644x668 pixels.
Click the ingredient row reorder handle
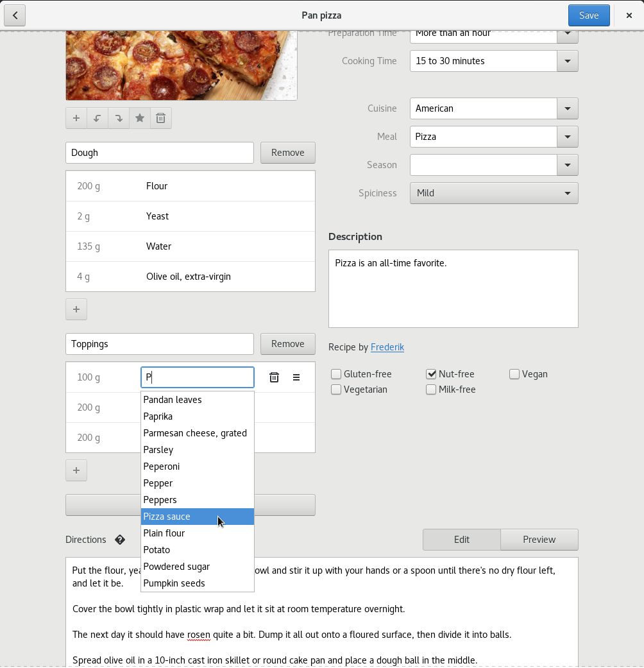[x=296, y=377]
